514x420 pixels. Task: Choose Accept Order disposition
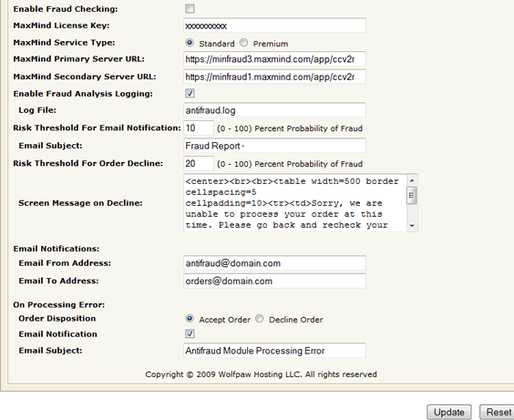(190, 319)
